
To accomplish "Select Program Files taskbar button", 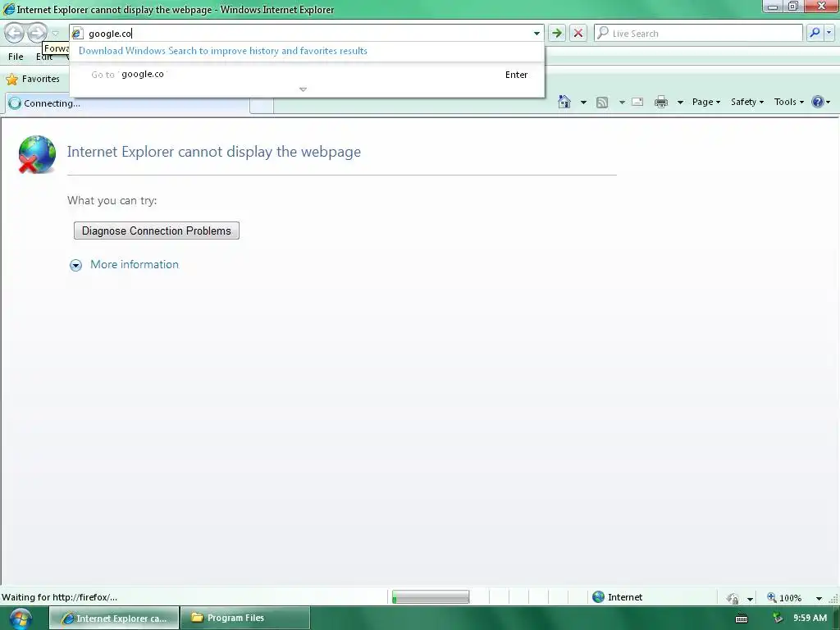I will tap(245, 619).
